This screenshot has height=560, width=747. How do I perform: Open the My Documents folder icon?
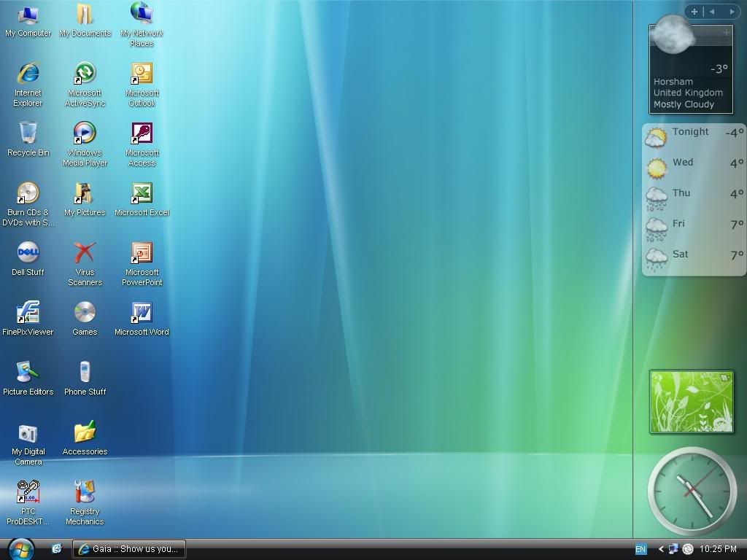pyautogui.click(x=85, y=20)
